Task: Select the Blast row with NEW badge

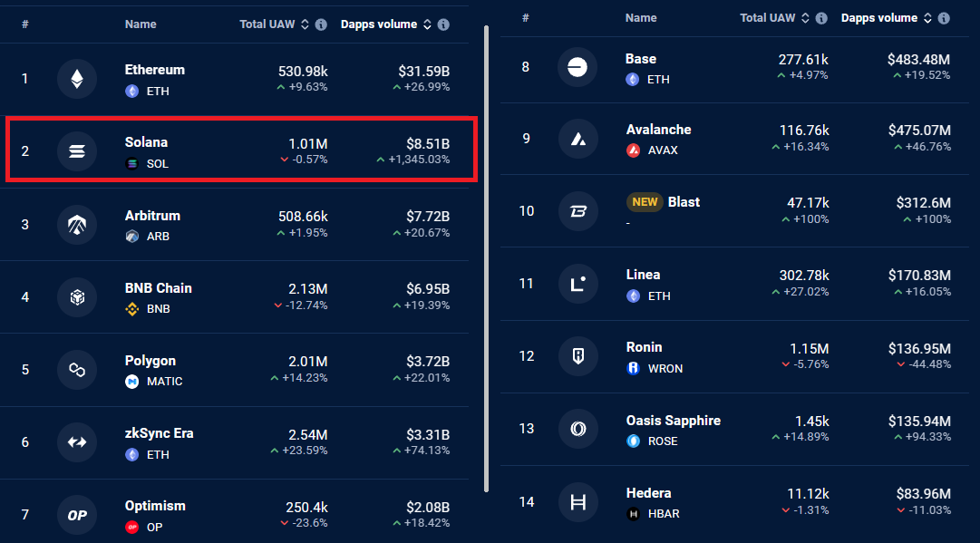Action: [x=735, y=211]
